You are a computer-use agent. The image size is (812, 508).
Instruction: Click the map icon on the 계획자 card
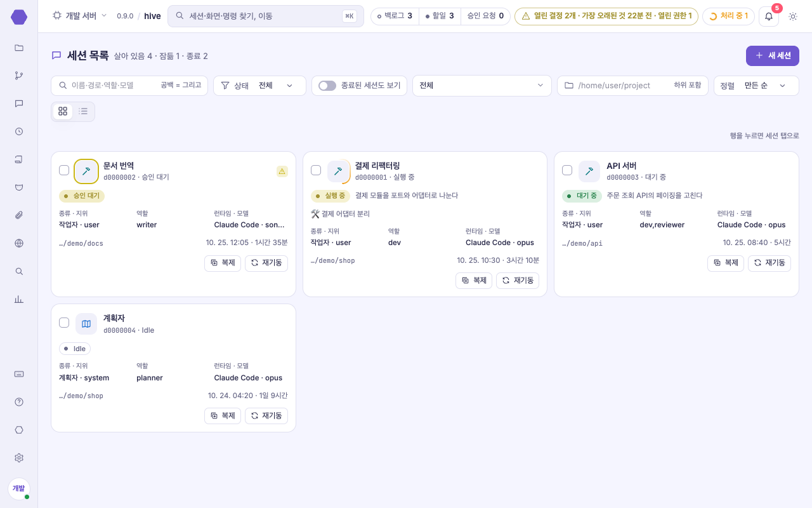point(86,324)
